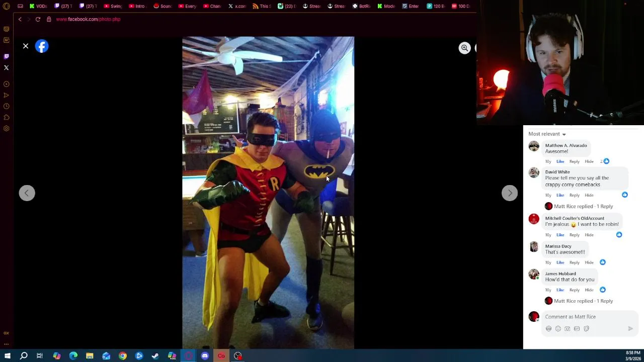Hide Marissa Dacy's comment
The width and height of the screenshot is (644, 362).
[x=589, y=262]
